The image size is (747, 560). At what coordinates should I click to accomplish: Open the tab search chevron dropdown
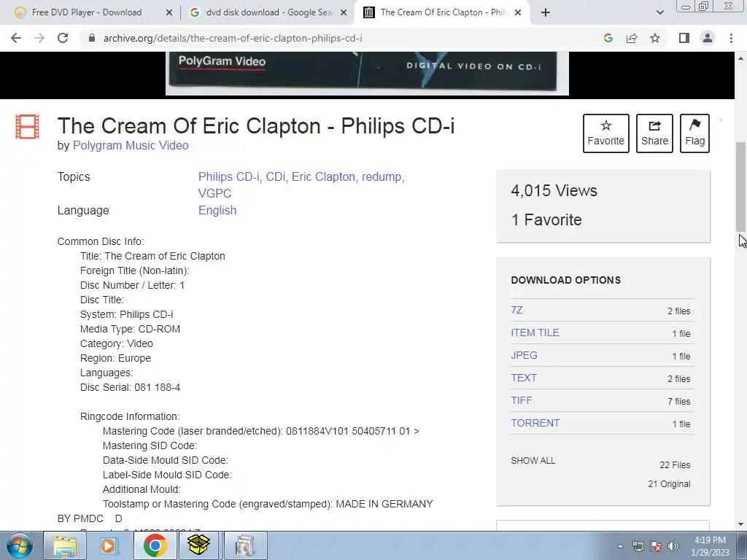(x=659, y=12)
